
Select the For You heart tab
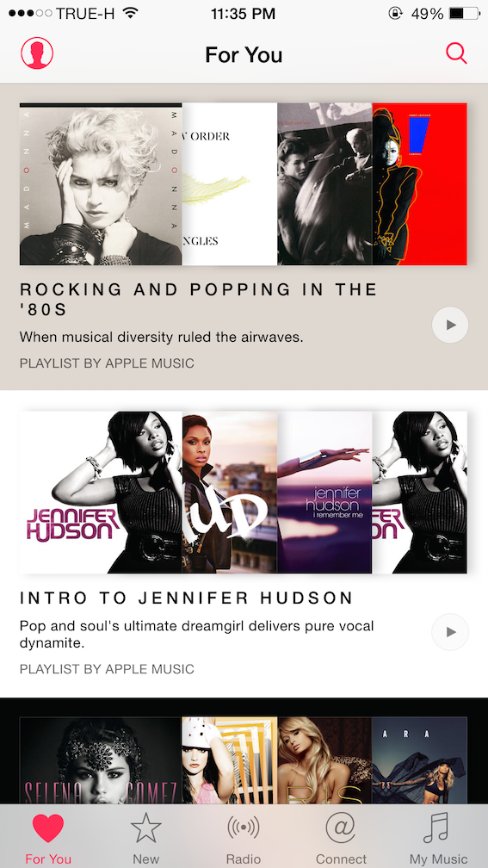click(48, 838)
